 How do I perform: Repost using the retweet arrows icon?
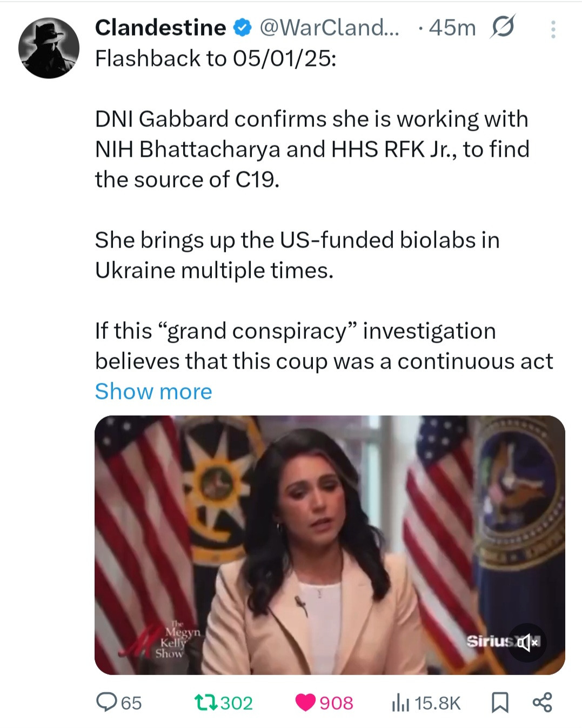pyautogui.click(x=205, y=702)
